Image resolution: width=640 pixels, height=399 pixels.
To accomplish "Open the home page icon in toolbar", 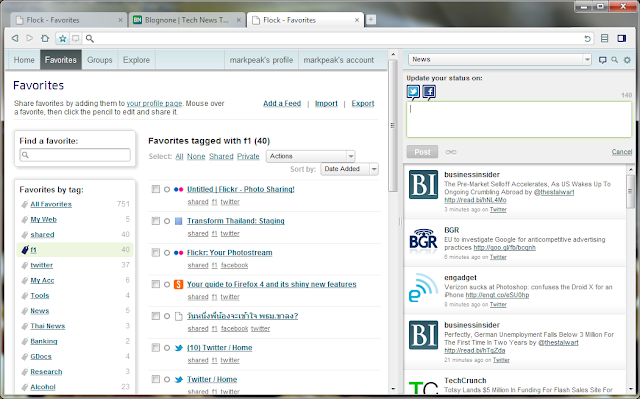I will tap(45, 38).
